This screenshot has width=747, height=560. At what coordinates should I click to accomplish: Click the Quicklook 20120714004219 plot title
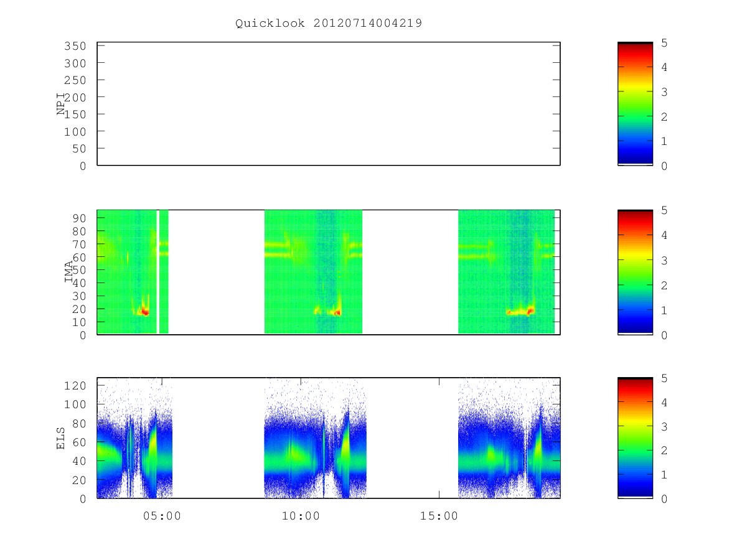click(329, 24)
